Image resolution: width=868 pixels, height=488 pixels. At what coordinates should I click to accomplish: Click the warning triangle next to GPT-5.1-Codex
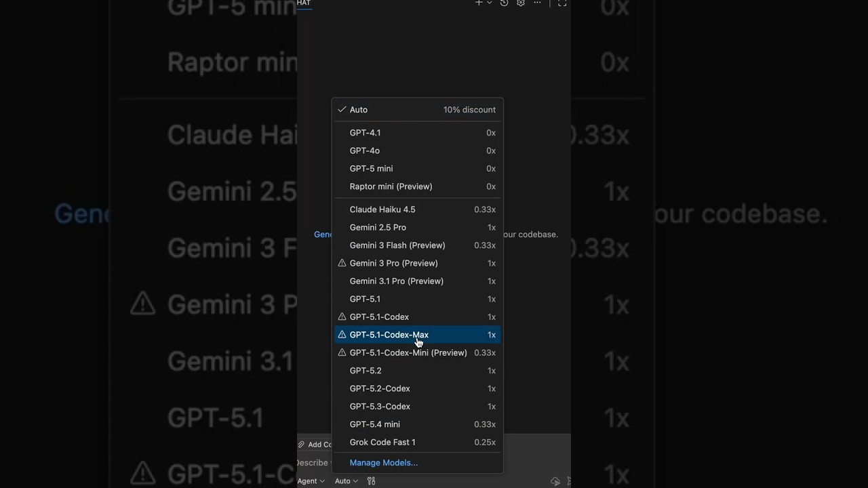point(342,317)
